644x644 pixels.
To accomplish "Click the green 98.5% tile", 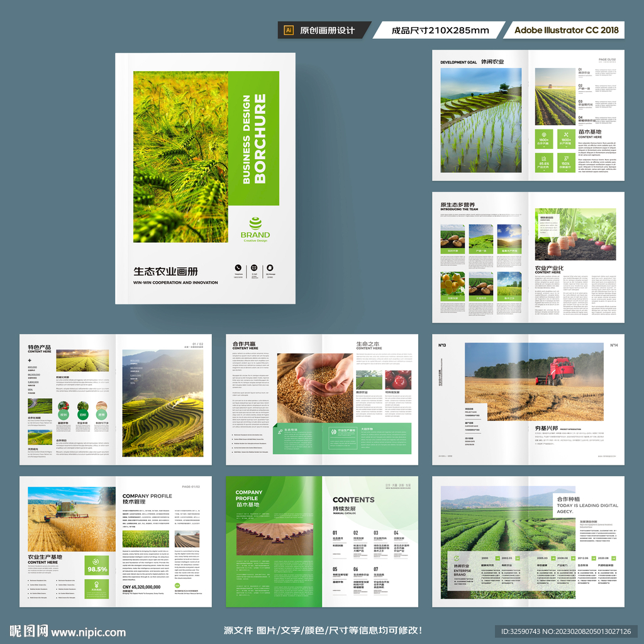I will pyautogui.click(x=97, y=565).
